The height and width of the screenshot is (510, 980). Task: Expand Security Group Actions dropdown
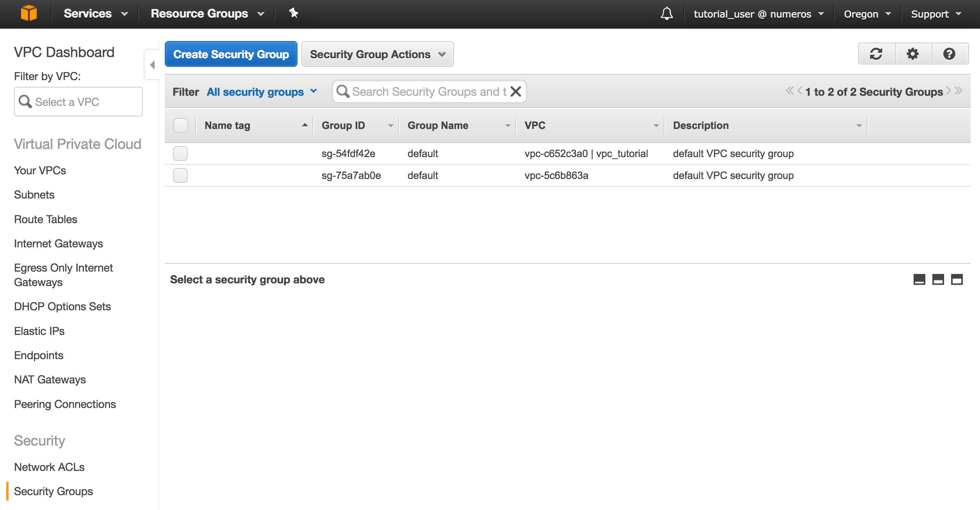(x=377, y=54)
